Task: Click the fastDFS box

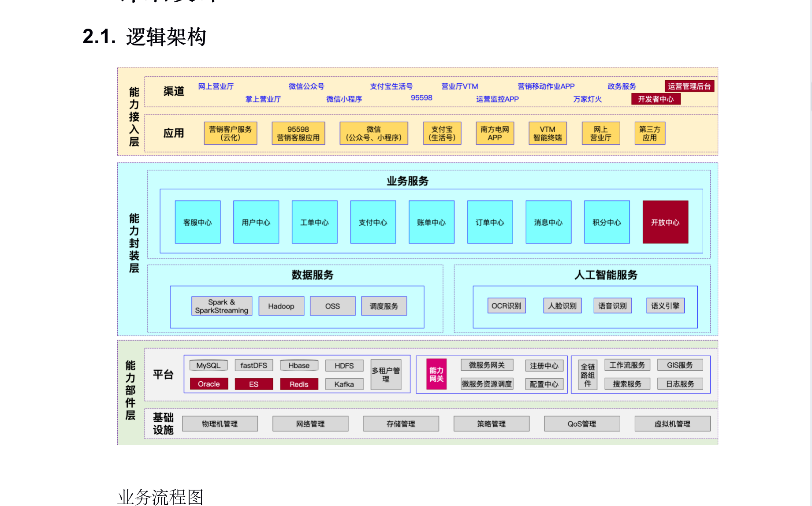Action: [254, 365]
